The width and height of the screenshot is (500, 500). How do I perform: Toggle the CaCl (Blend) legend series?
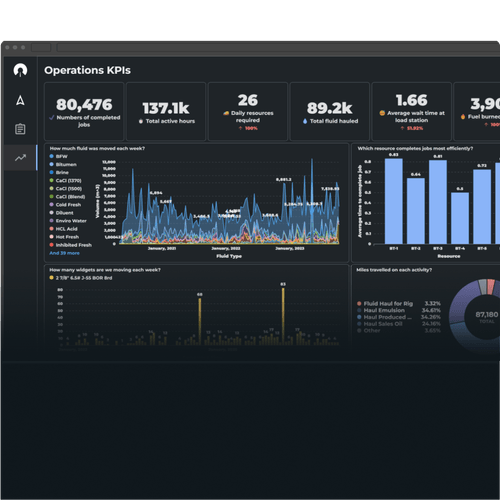[67, 197]
